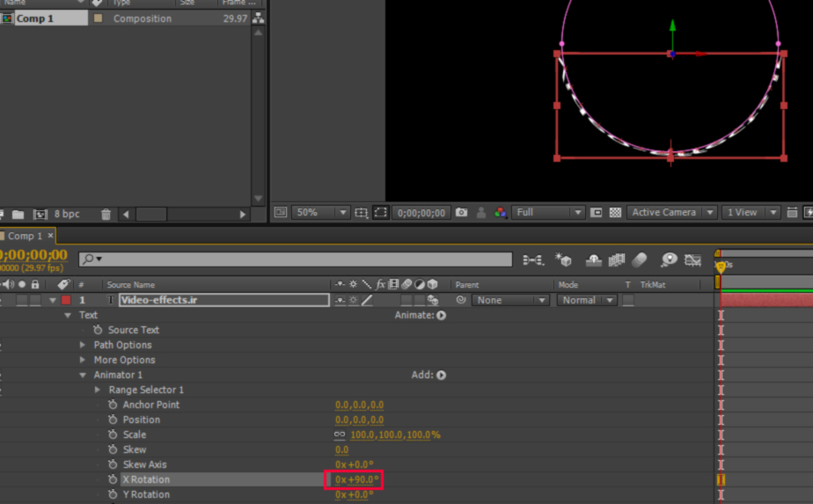Enable Draft 3D in the timeline

point(564,259)
